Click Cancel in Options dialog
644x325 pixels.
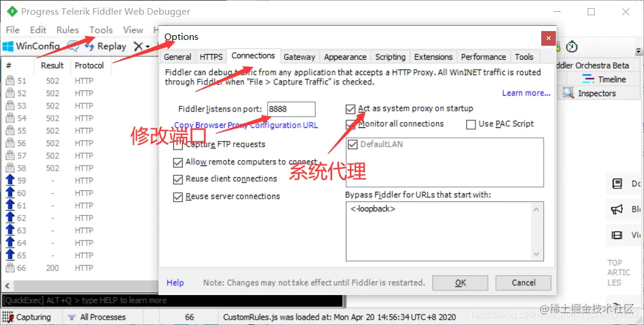coord(523,283)
